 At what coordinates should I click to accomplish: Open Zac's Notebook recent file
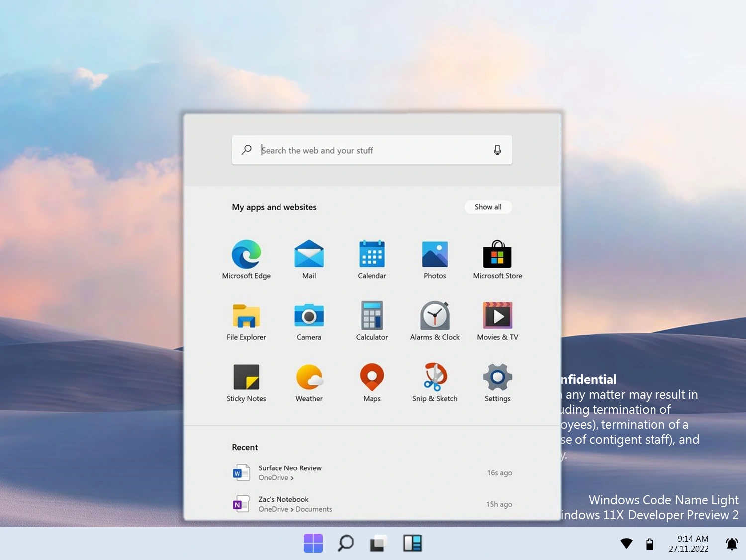372,504
